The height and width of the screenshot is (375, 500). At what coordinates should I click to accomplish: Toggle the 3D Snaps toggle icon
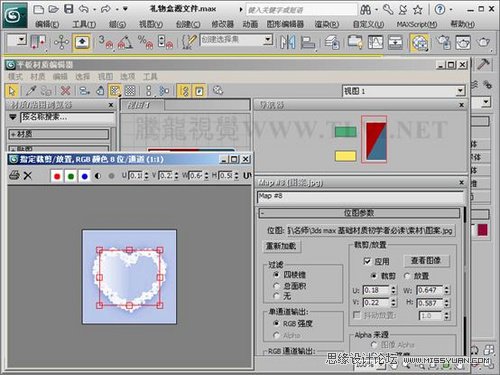point(106,43)
